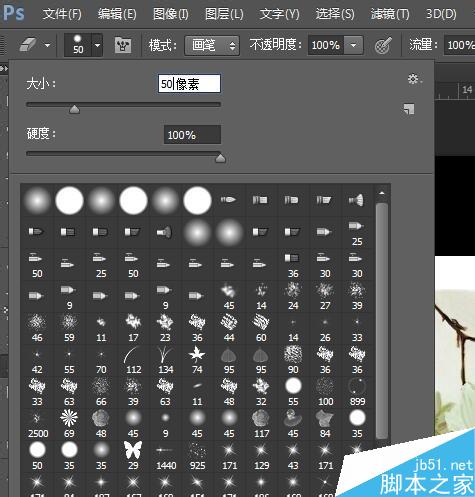This screenshot has width=475, height=497.
Task: Select the dune grass brush 112
Action: [x=133, y=359]
